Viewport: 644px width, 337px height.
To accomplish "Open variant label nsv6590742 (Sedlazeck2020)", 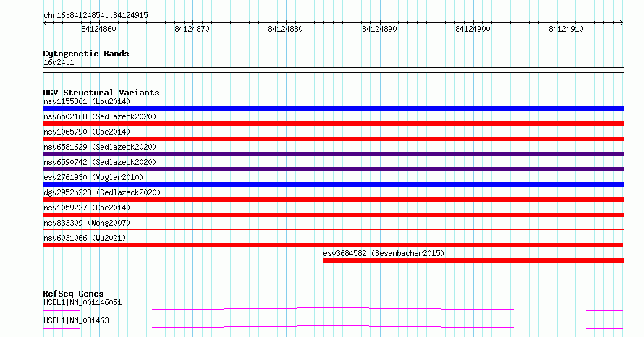I will (x=100, y=162).
